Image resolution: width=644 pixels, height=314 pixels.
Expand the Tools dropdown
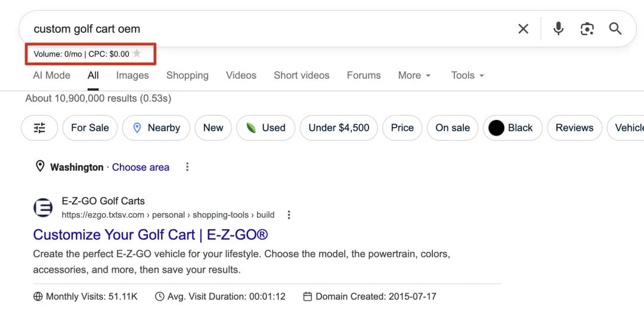pos(467,75)
